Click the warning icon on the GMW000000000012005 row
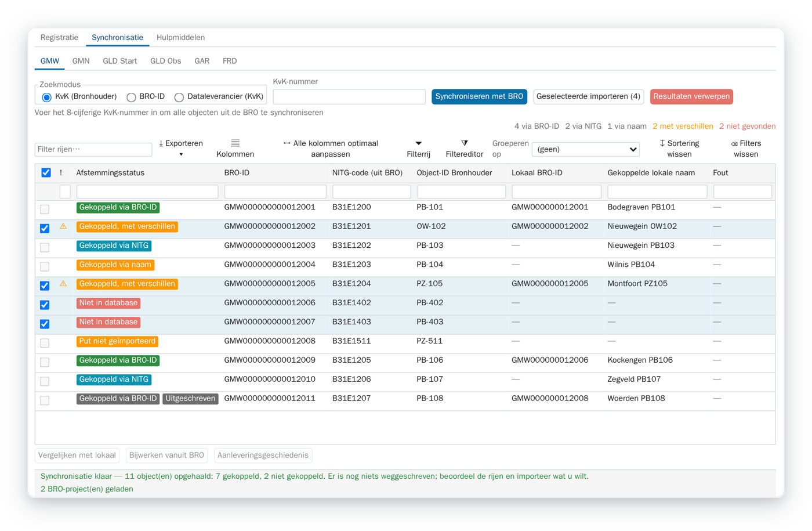 63,284
